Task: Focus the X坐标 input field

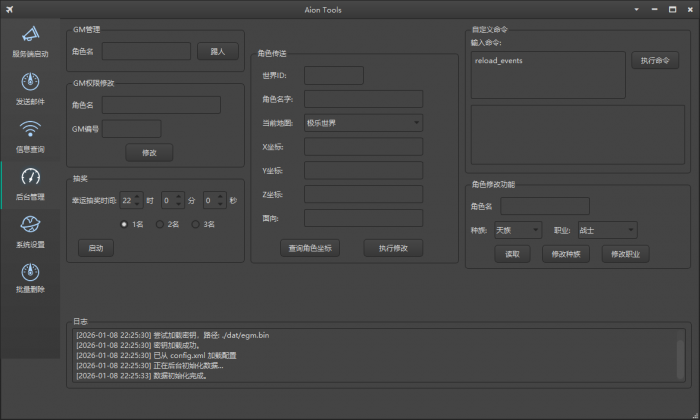Action: pos(363,146)
